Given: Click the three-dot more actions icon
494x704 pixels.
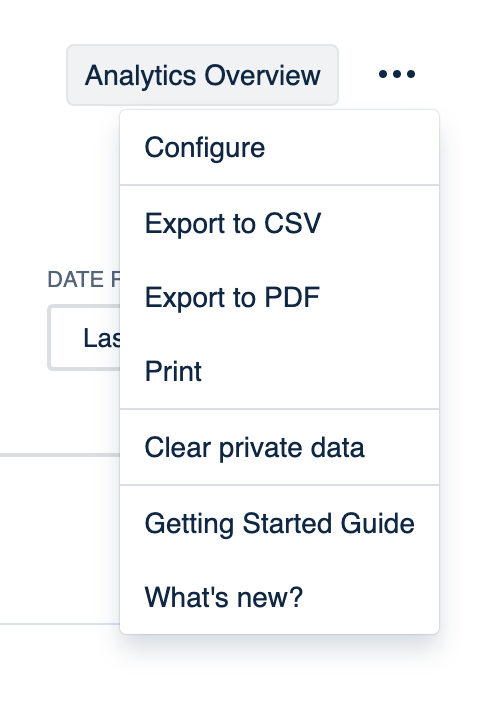Looking at the screenshot, I should tap(397, 74).
